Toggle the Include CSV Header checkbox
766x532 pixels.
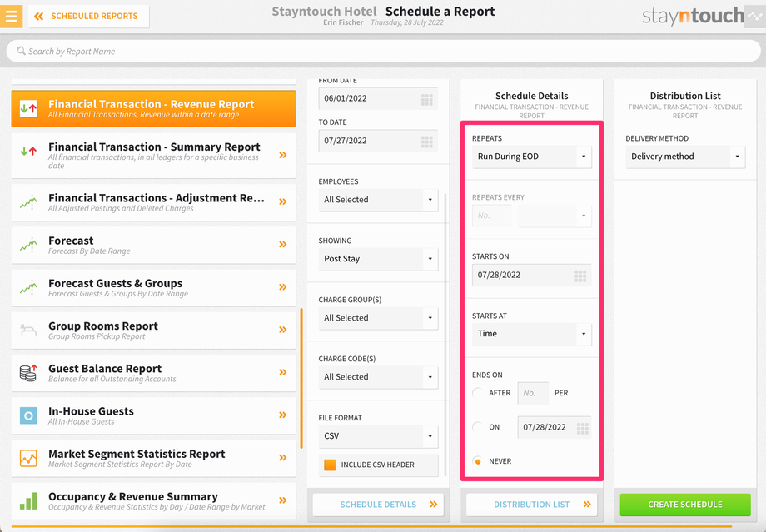pyautogui.click(x=330, y=465)
